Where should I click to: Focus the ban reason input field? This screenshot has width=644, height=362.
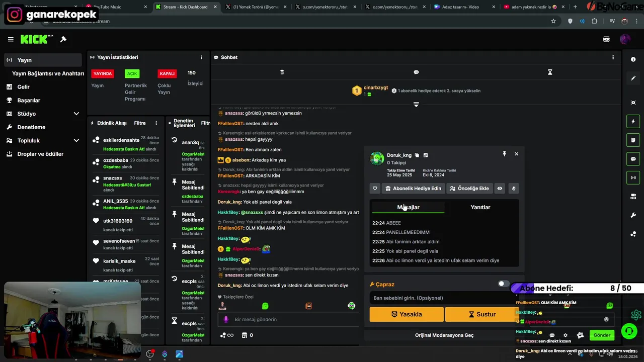coord(444,298)
